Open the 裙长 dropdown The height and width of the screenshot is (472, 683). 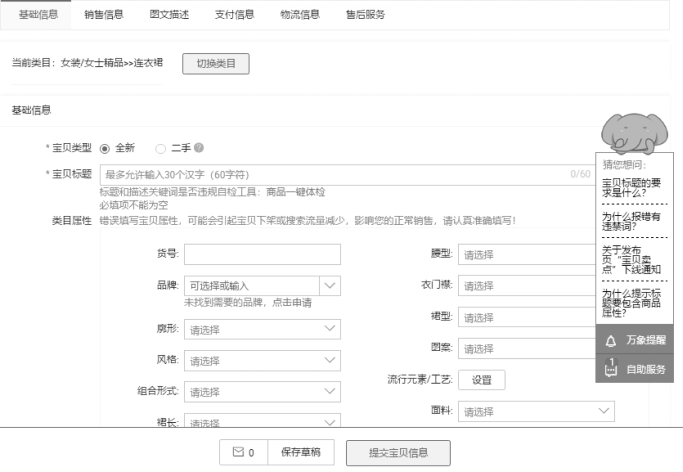click(262, 421)
